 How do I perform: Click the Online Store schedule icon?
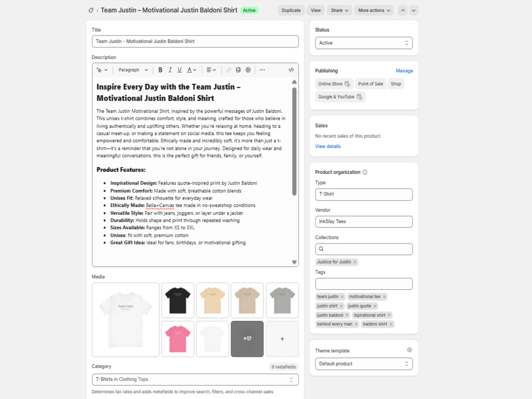[347, 84]
